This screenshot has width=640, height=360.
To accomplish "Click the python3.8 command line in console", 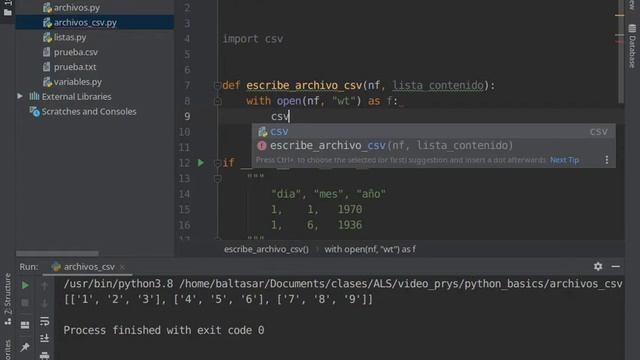I will pos(343,284).
